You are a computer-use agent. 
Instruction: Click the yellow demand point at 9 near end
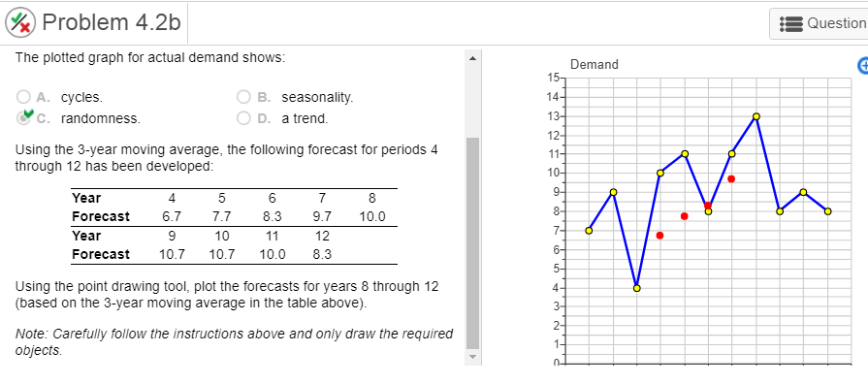tap(803, 192)
